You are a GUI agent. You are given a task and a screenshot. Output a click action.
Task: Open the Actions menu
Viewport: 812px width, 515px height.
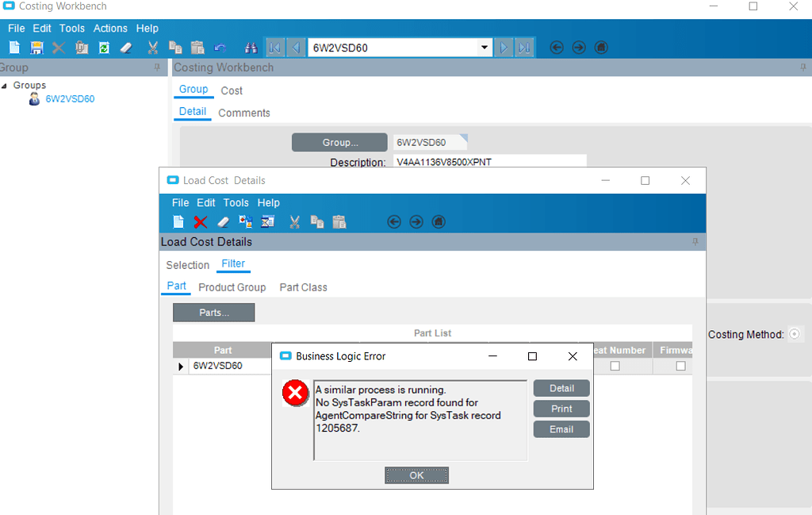tap(110, 28)
